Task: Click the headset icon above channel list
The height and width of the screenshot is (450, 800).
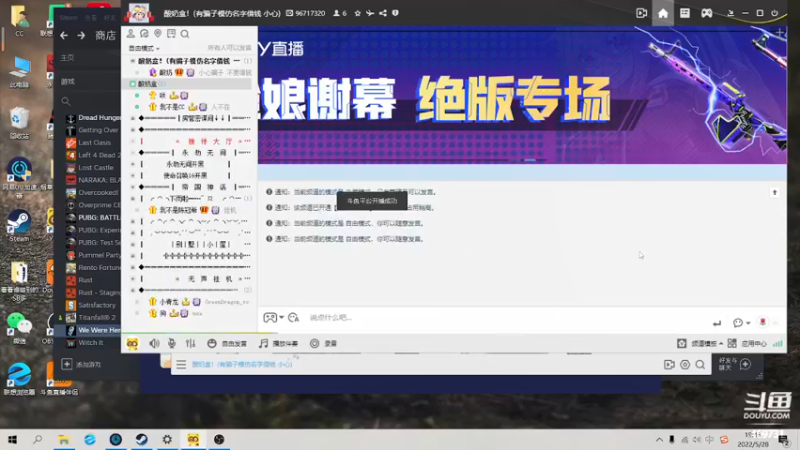Action: pos(144,34)
